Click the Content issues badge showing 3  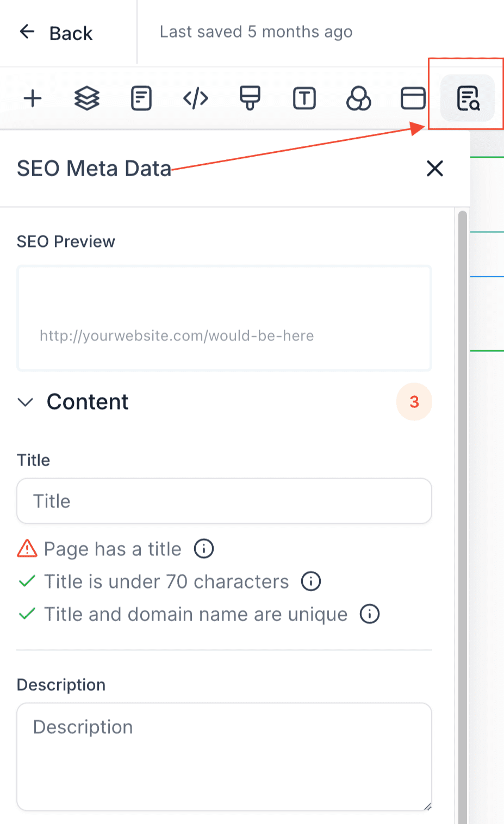(x=414, y=402)
